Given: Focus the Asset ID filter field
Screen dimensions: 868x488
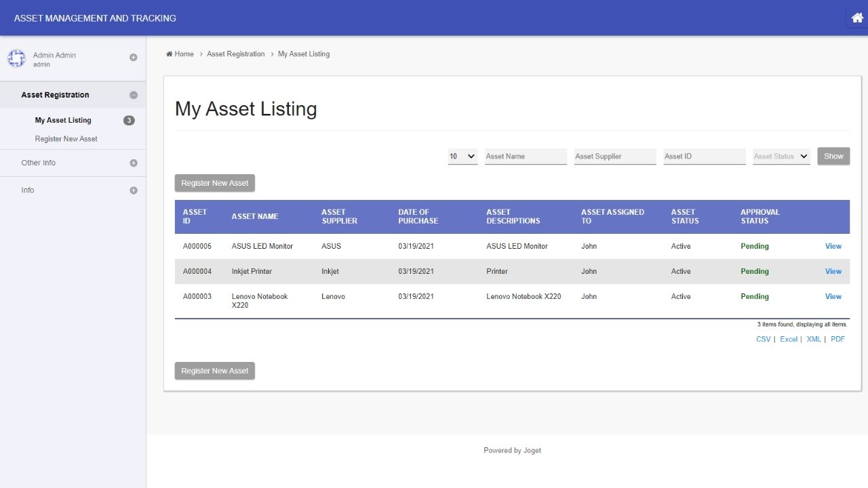Looking at the screenshot, I should (x=705, y=157).
